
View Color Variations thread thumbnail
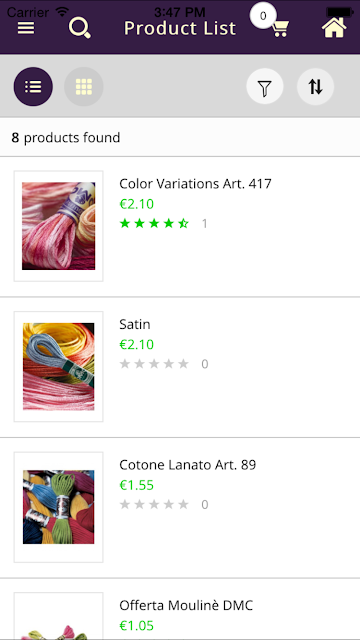[58, 226]
